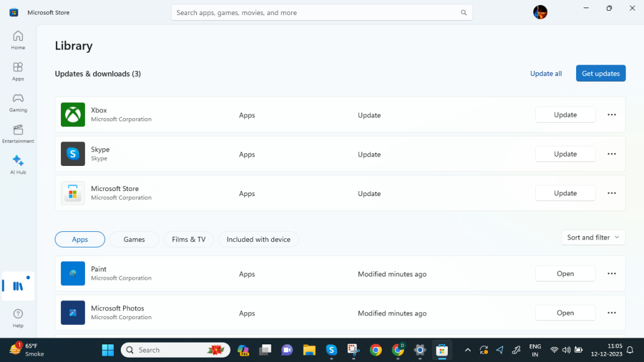This screenshot has height=362, width=644.
Task: Click the search magnifier icon
Action: click(464, 13)
